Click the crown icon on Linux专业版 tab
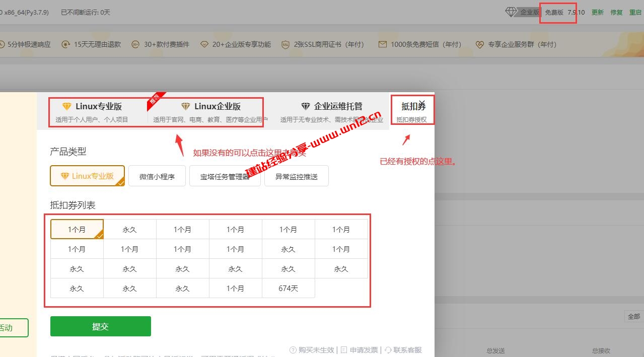This screenshot has width=644, height=357. click(66, 106)
